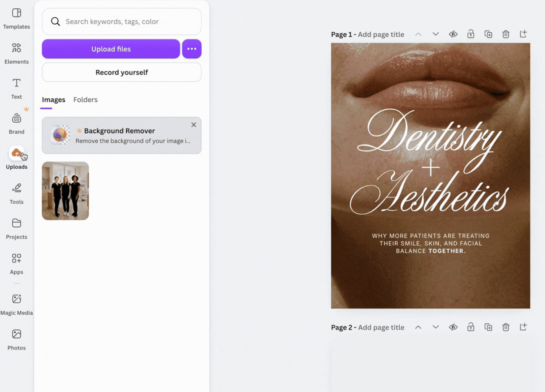
Task: Click Page 2 Add page title field
Action: 381,327
